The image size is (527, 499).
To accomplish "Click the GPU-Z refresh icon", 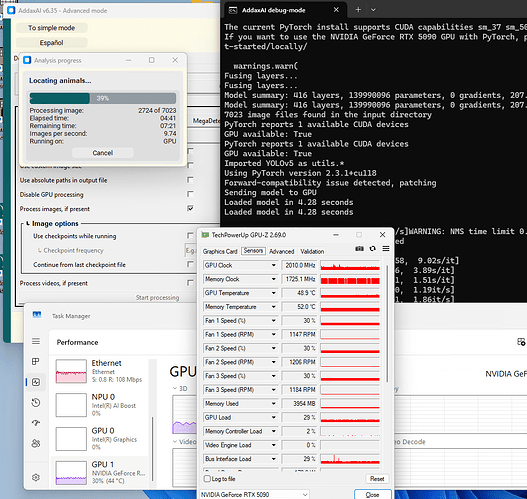I will pyautogui.click(x=372, y=249).
